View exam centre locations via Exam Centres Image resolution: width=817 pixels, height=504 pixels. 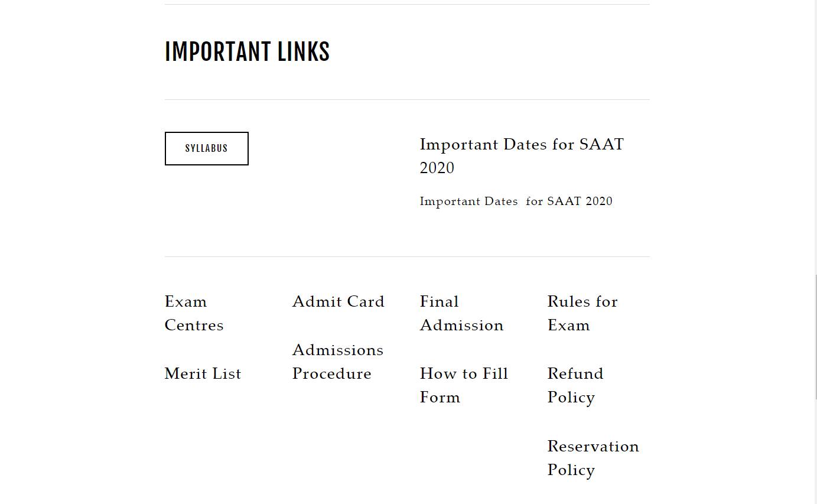tap(194, 313)
